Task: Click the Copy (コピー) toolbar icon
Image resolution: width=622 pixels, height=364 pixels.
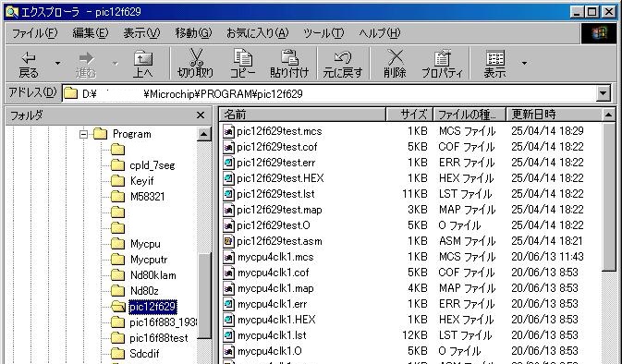Action: (242, 58)
